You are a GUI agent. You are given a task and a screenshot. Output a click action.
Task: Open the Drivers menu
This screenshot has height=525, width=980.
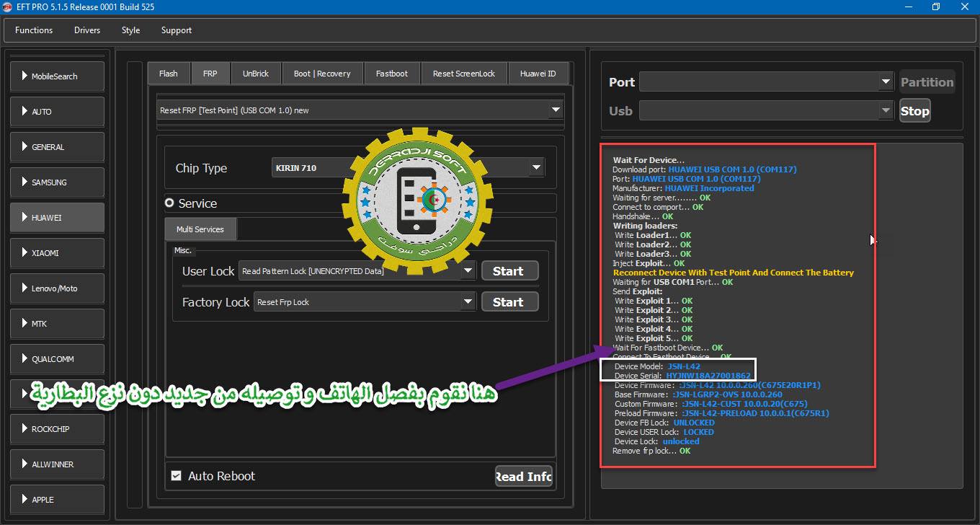tap(87, 30)
